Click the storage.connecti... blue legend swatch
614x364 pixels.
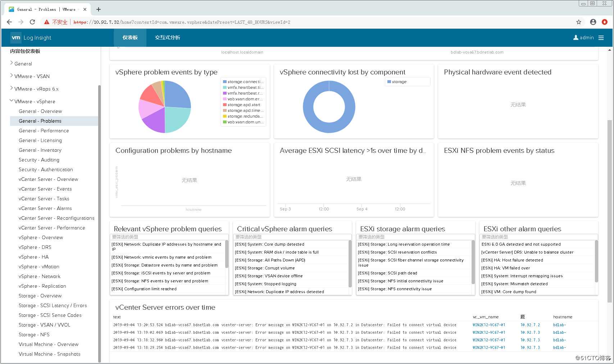click(225, 82)
